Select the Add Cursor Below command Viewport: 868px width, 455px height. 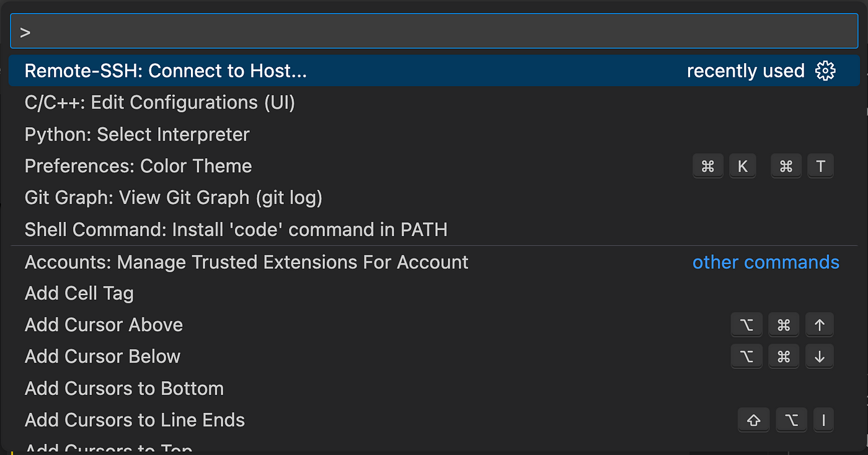434,356
